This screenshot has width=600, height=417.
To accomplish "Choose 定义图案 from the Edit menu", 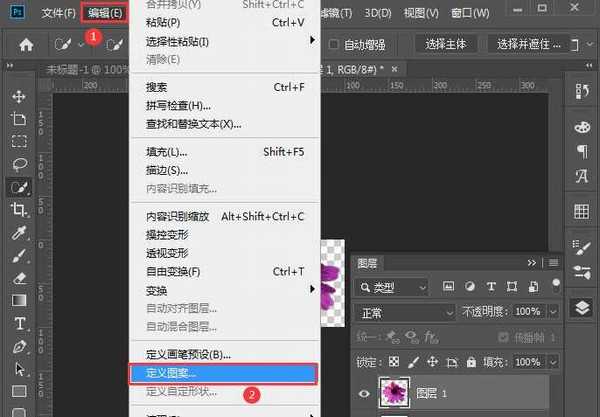I will coord(222,373).
